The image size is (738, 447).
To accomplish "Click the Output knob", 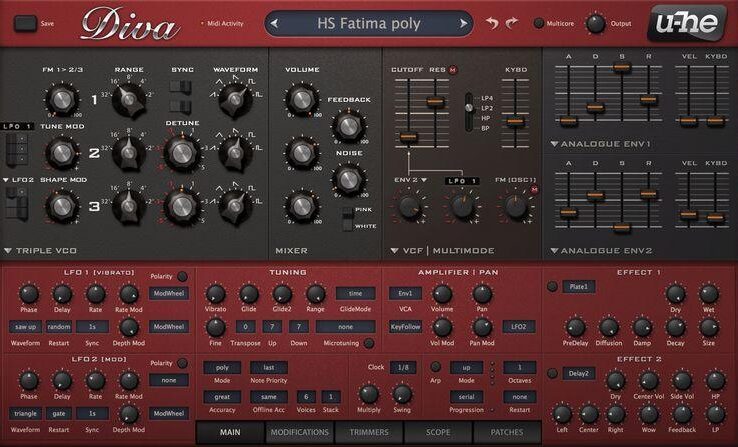I will [595, 24].
